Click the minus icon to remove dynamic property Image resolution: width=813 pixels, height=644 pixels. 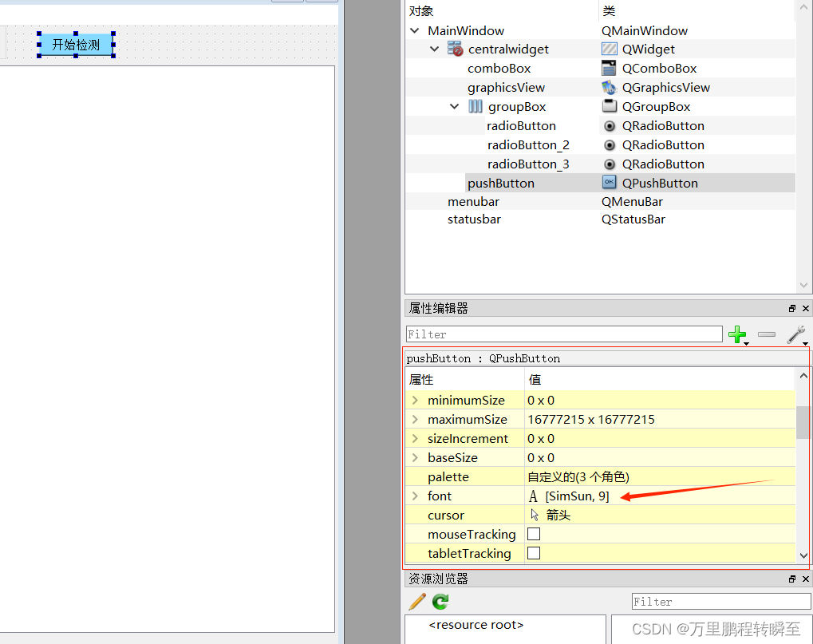pyautogui.click(x=766, y=334)
